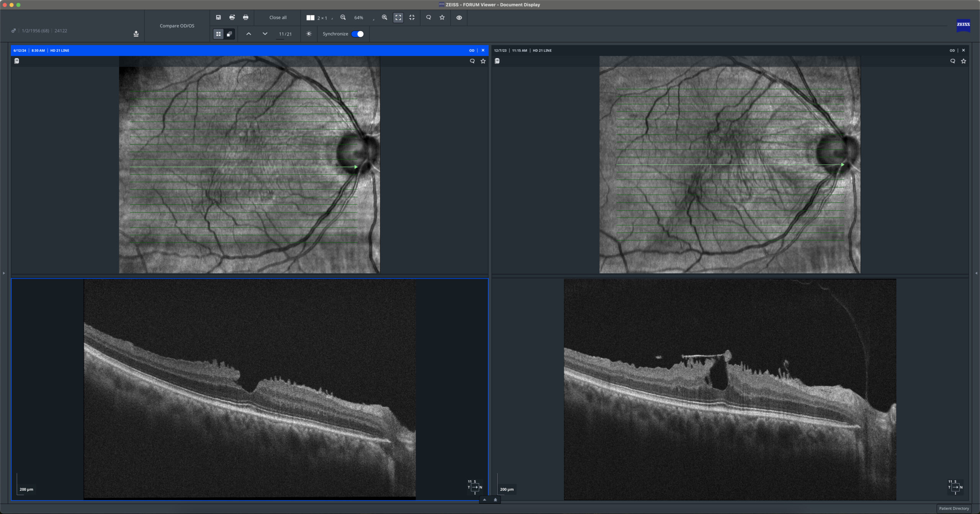Click the patient ID 24122
980x514 pixels.
point(61,31)
